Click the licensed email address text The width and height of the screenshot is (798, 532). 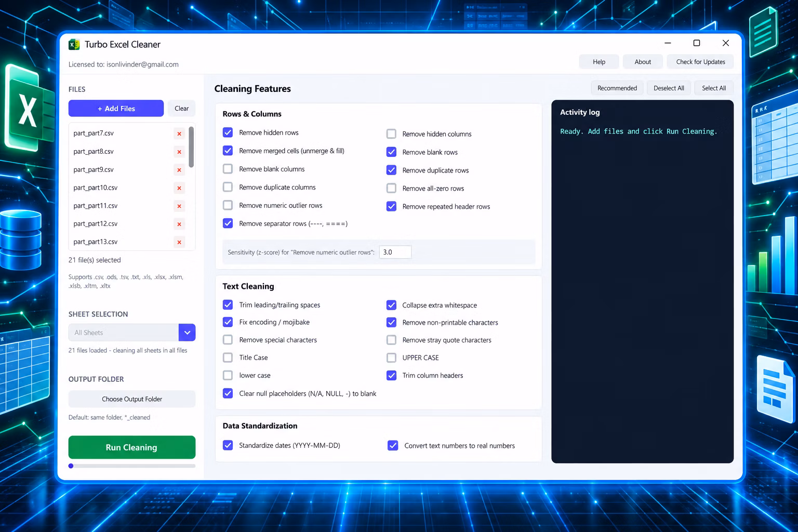pyautogui.click(x=142, y=64)
